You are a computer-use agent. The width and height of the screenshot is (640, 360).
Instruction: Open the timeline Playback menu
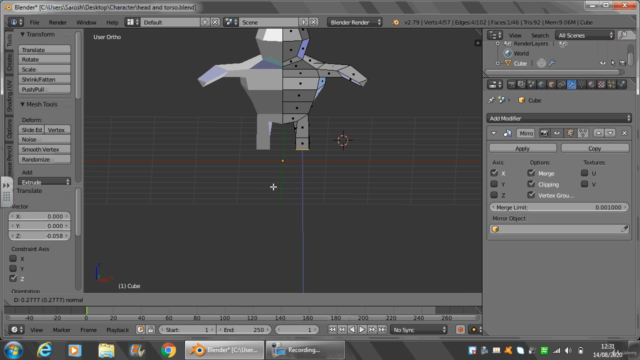pyautogui.click(x=118, y=330)
